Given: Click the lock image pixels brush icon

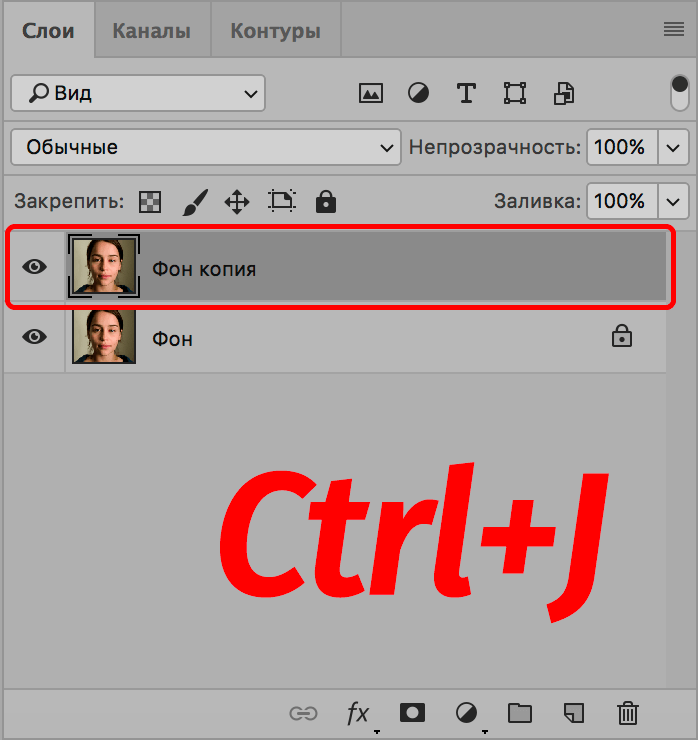Looking at the screenshot, I should click(194, 202).
